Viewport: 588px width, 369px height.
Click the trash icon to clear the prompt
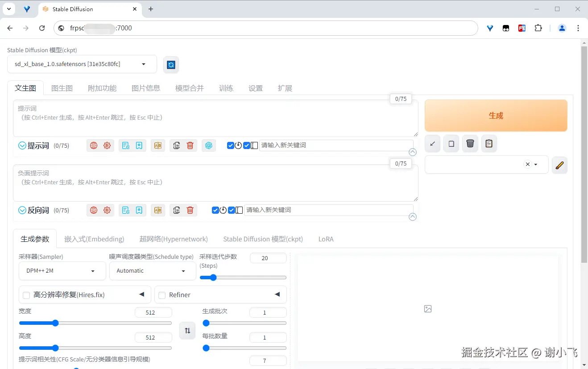190,145
